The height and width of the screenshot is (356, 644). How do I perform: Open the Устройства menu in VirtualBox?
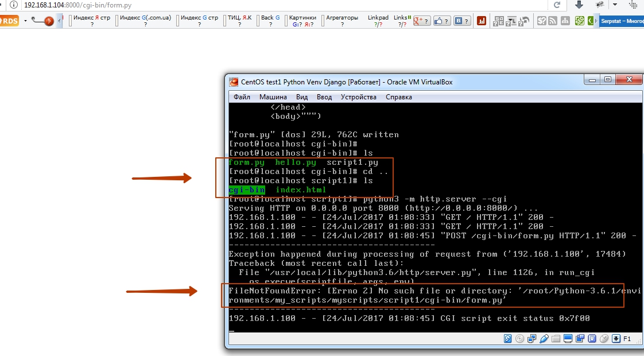358,97
